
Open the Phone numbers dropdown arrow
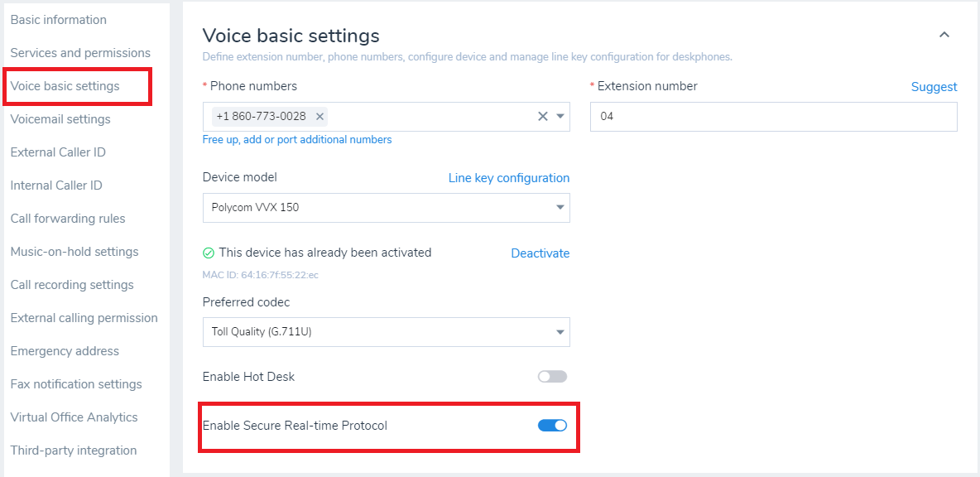point(560,117)
